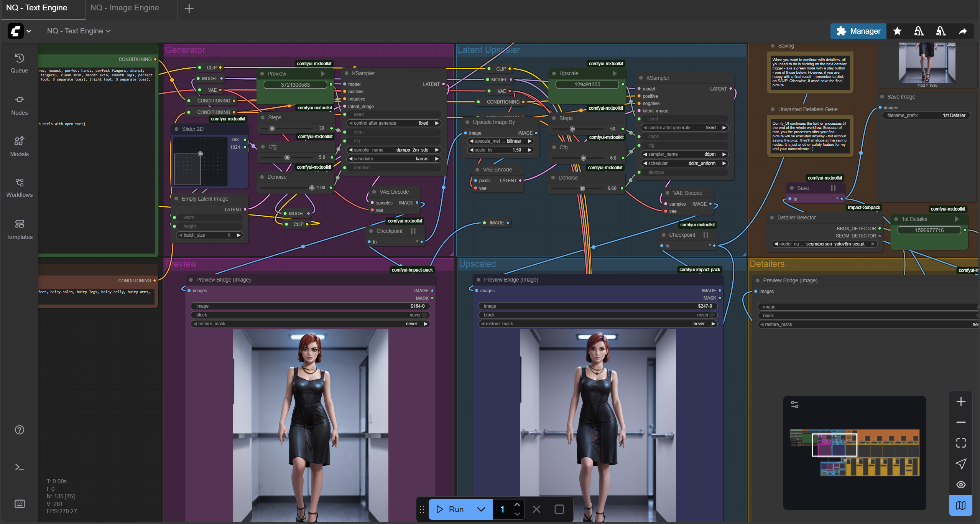Toggle the minimap map button
Viewport: 980px width, 524px height.
(x=960, y=505)
